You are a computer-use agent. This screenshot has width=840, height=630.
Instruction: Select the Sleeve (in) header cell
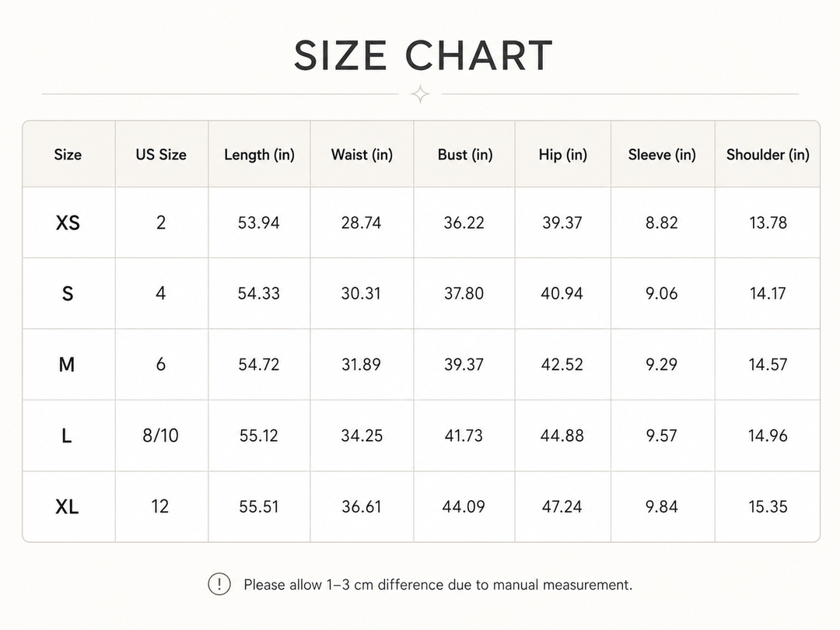point(662,155)
